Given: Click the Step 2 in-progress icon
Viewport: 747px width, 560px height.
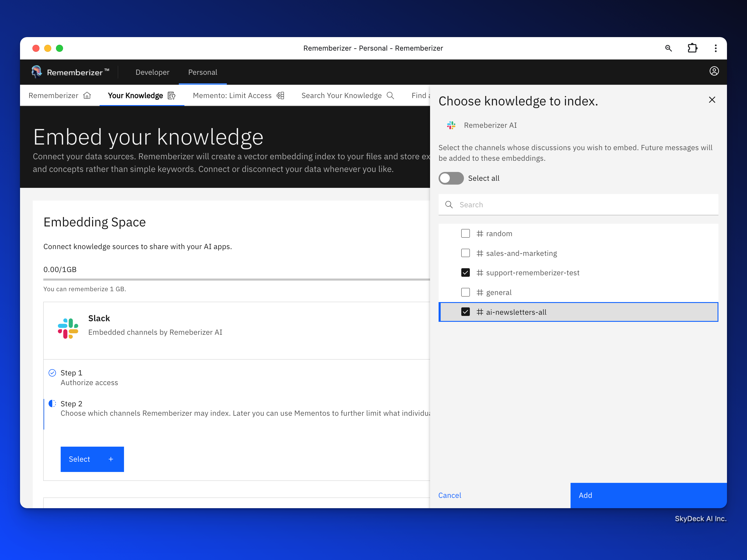Looking at the screenshot, I should coord(52,403).
